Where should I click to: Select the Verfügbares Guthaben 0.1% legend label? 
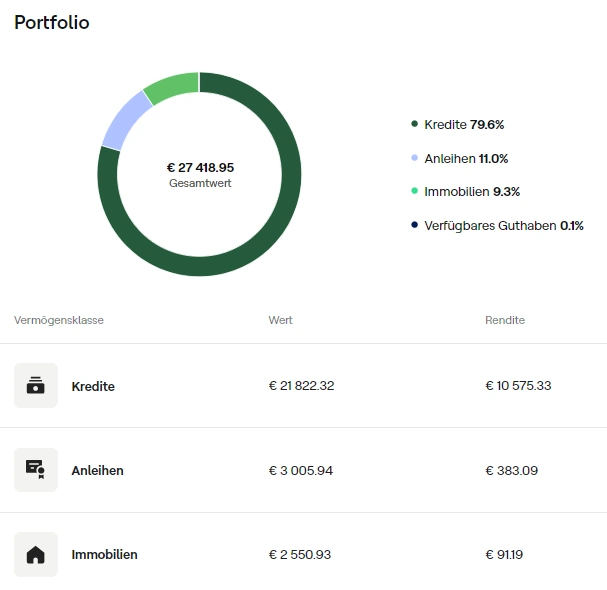(x=504, y=225)
